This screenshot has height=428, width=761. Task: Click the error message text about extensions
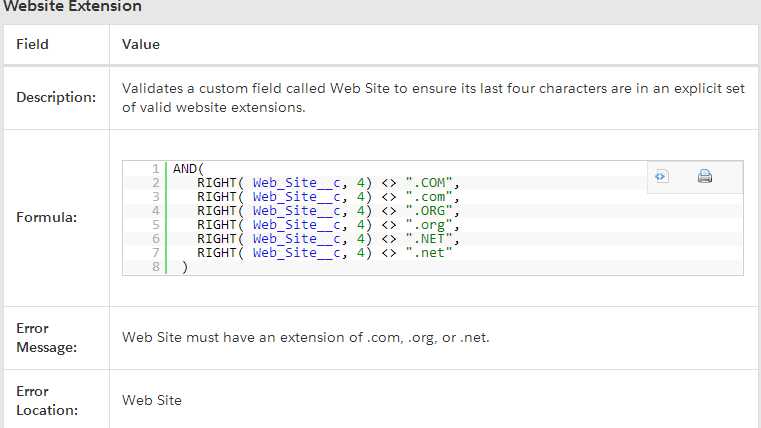[x=305, y=337]
